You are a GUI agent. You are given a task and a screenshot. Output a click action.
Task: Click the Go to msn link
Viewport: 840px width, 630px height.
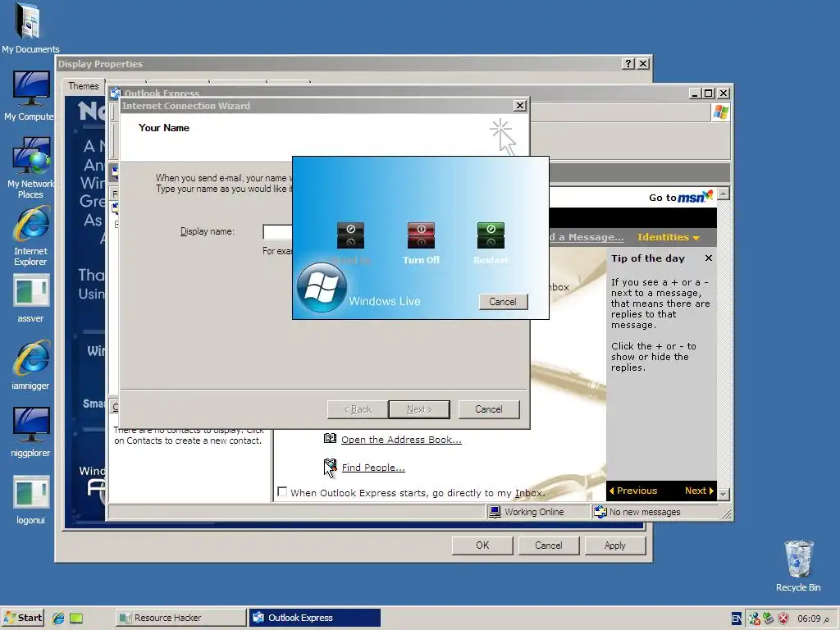tap(680, 197)
